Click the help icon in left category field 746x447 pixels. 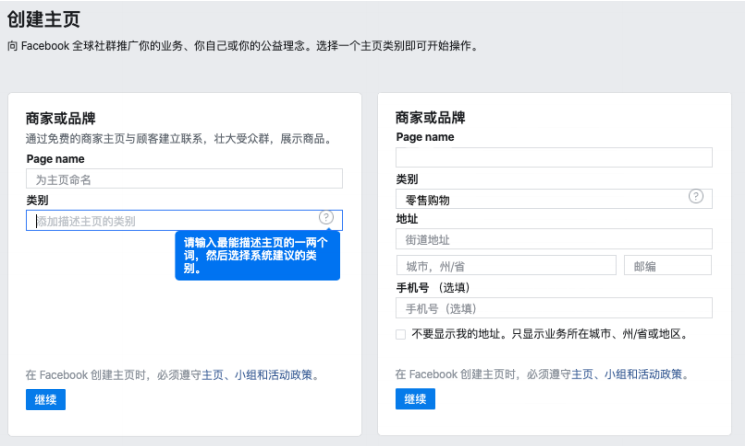(326, 218)
